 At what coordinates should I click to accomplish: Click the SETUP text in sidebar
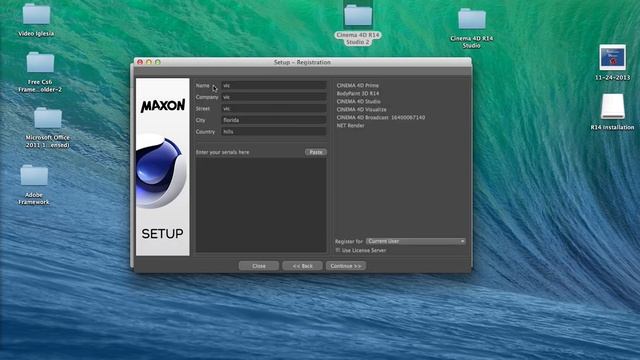pyautogui.click(x=162, y=233)
